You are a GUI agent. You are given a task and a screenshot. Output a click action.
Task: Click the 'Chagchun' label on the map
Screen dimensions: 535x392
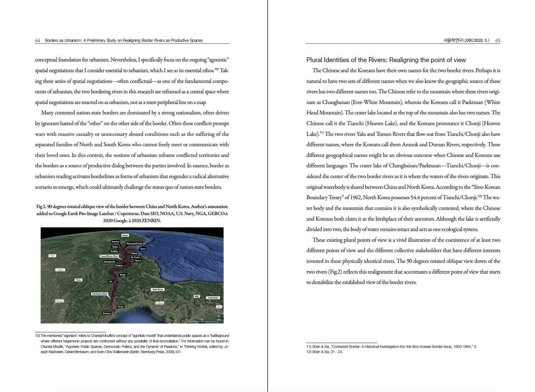pos(60,270)
